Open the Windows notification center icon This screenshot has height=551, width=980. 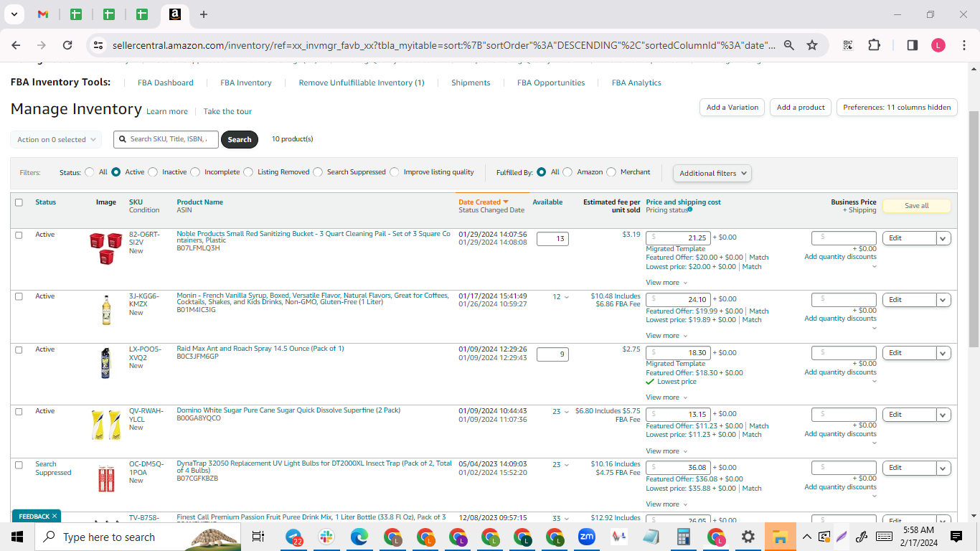coord(956,537)
